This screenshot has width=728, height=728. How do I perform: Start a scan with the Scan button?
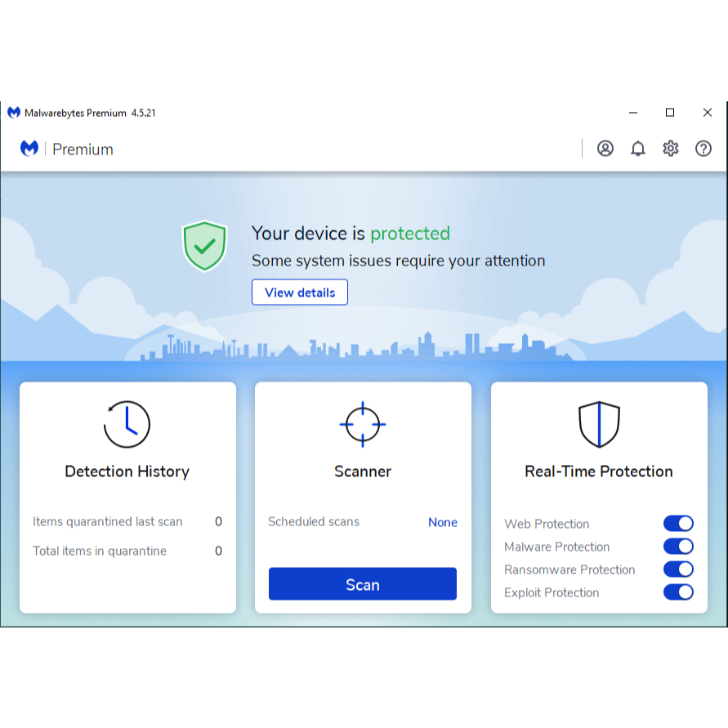[x=363, y=584]
